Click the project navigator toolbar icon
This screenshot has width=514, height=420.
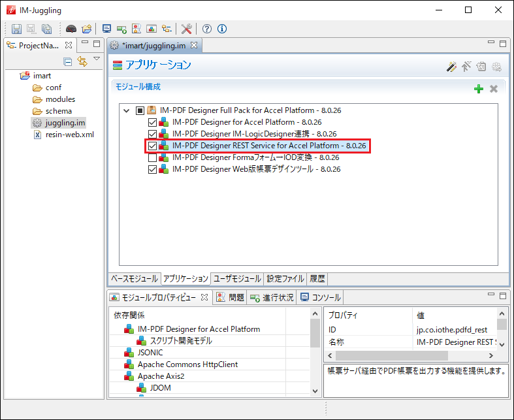[167, 29]
